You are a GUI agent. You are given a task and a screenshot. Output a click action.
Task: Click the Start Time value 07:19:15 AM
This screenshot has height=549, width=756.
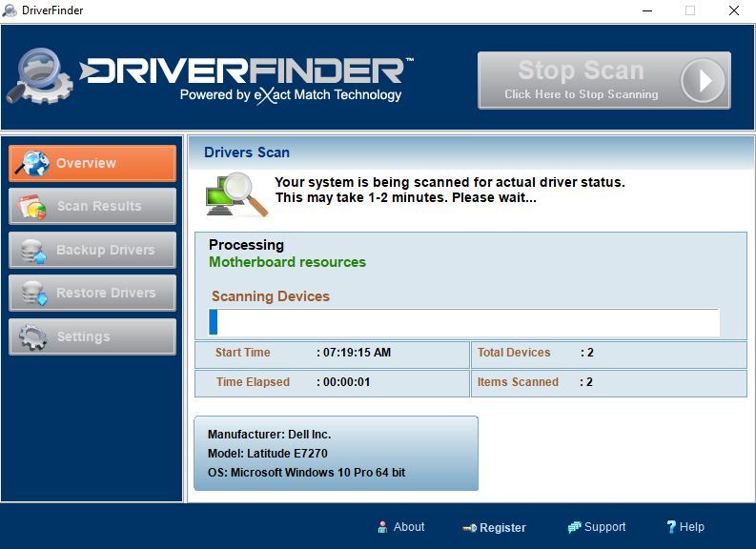click(x=357, y=353)
